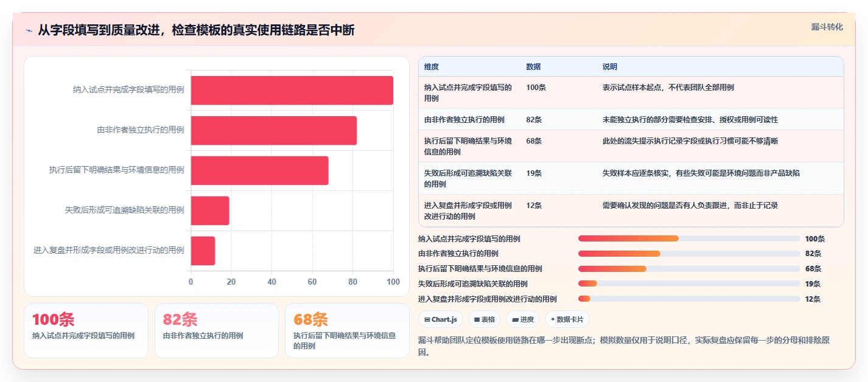
Task: Click the 82条 progress bar for 由非作者独立执行
Action: [x=689, y=254]
